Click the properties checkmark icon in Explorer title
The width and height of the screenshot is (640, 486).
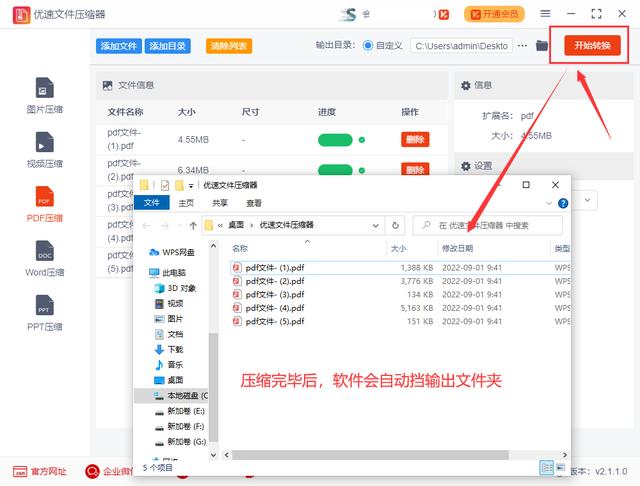(165, 186)
